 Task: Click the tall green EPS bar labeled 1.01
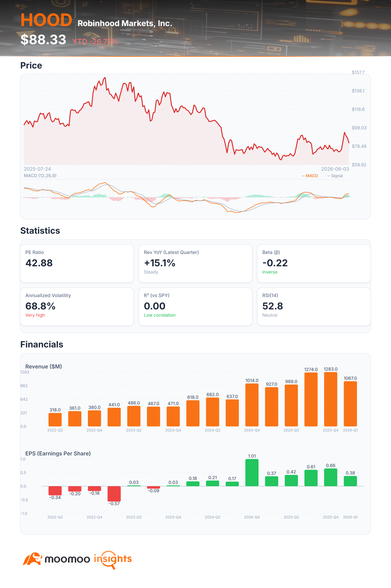[x=252, y=473]
